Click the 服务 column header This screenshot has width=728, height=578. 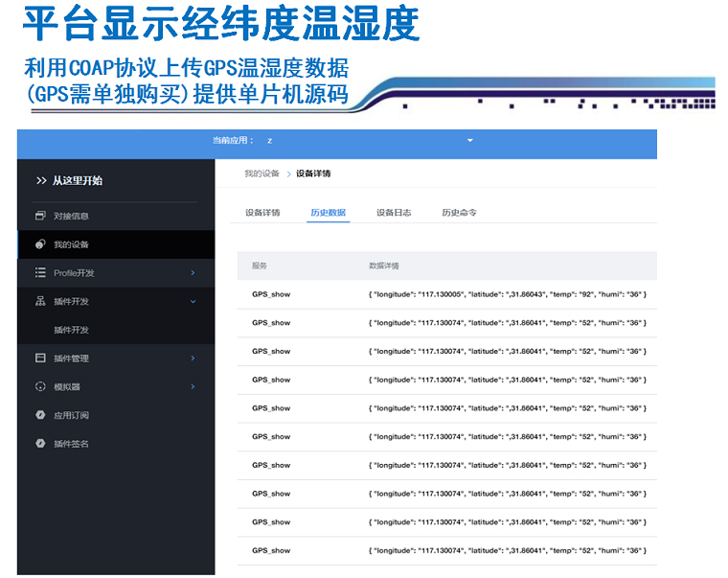click(x=260, y=266)
